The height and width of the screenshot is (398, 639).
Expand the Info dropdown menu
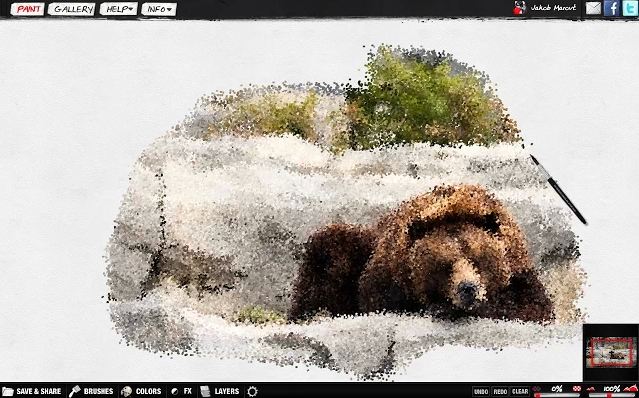point(159,9)
